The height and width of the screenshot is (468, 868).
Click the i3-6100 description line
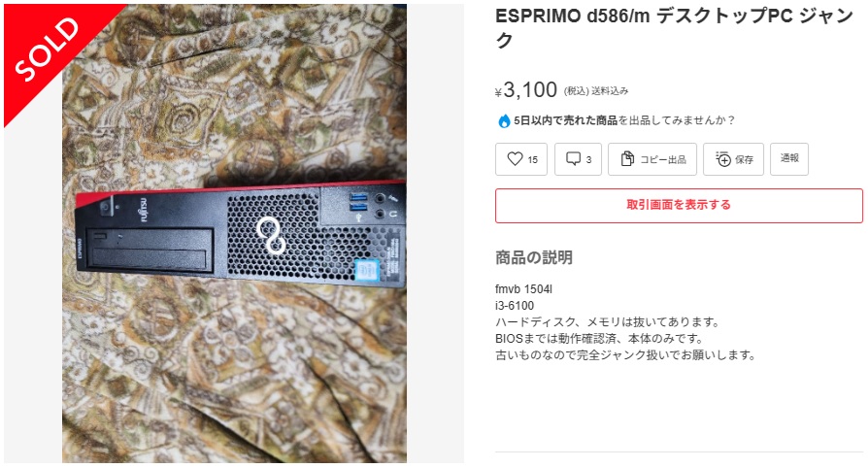pos(515,305)
